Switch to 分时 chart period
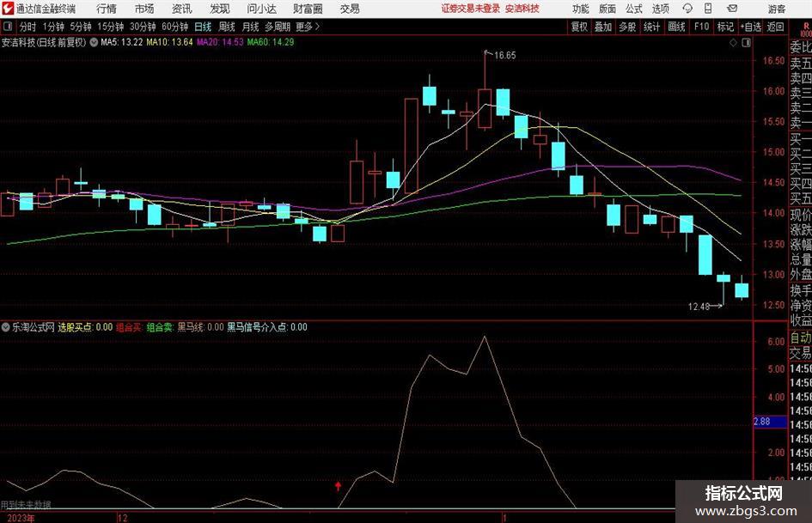The width and height of the screenshot is (812, 523). click(x=28, y=27)
